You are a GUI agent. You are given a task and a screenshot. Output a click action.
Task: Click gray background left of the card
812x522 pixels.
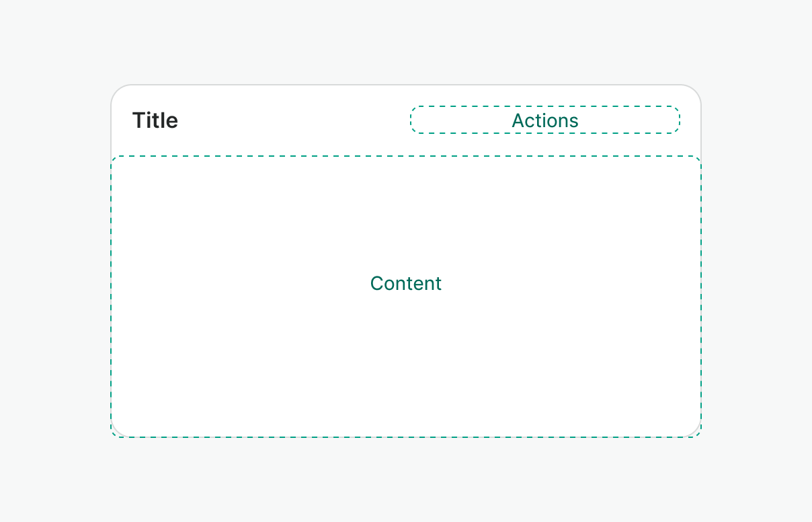point(54,261)
